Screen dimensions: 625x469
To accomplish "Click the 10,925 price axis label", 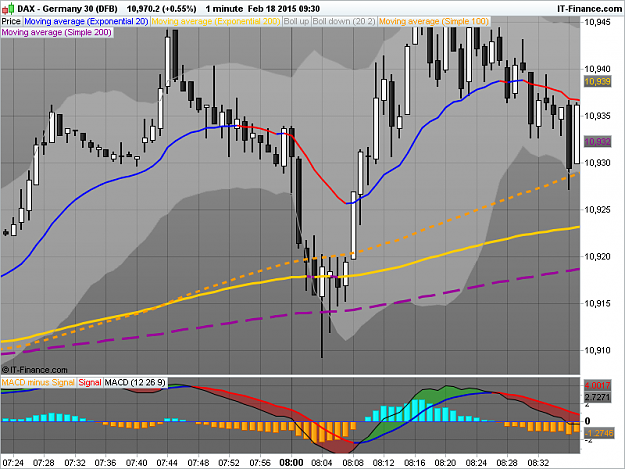I will pos(597,210).
